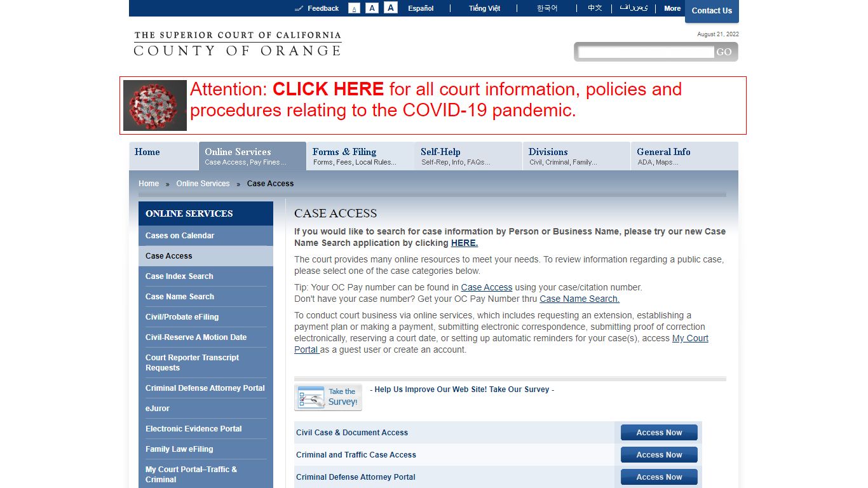Click Online Services in the breadcrumb
This screenshot has height=488, width=868.
click(x=203, y=184)
